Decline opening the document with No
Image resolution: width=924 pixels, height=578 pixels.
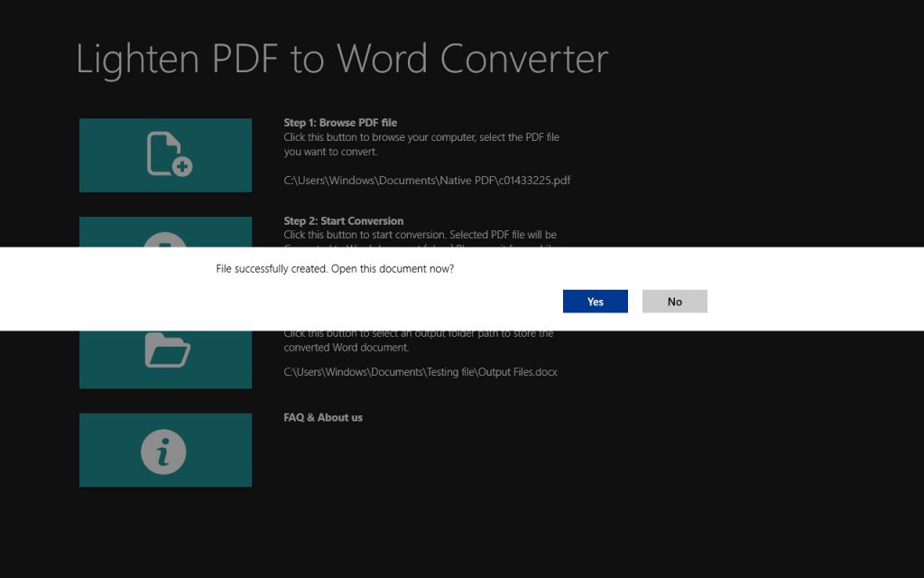click(675, 302)
